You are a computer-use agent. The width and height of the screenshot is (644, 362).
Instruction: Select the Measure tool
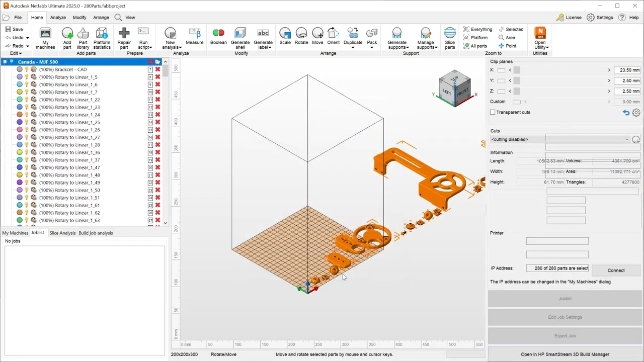(194, 37)
